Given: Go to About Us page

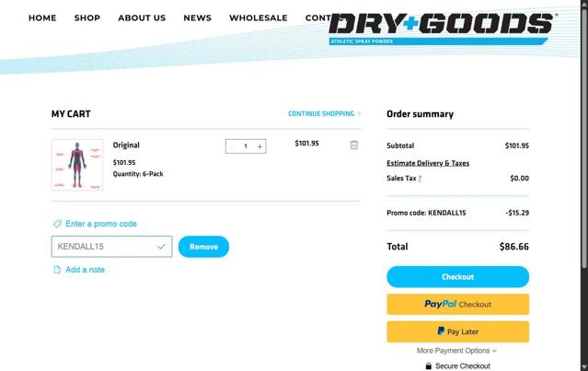Looking at the screenshot, I should [142, 18].
